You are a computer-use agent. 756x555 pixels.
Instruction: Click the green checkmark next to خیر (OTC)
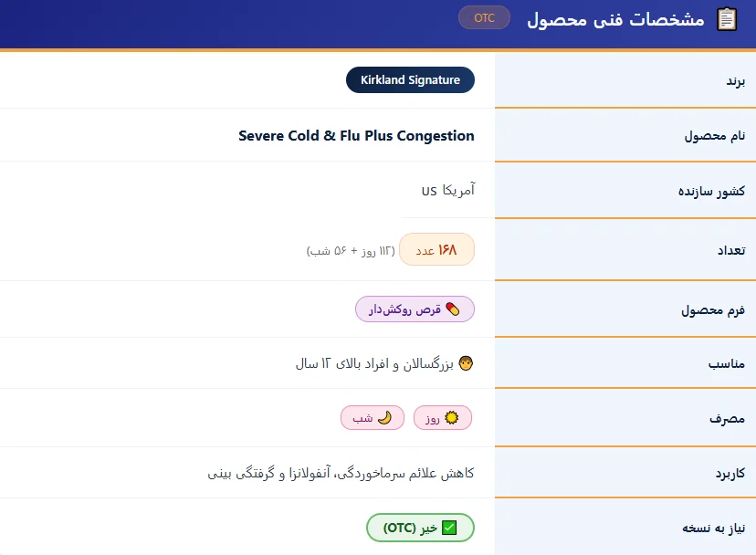[x=449, y=528]
